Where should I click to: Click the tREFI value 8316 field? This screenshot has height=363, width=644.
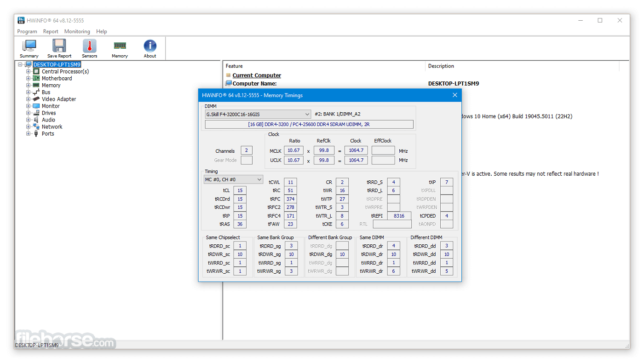tap(399, 216)
